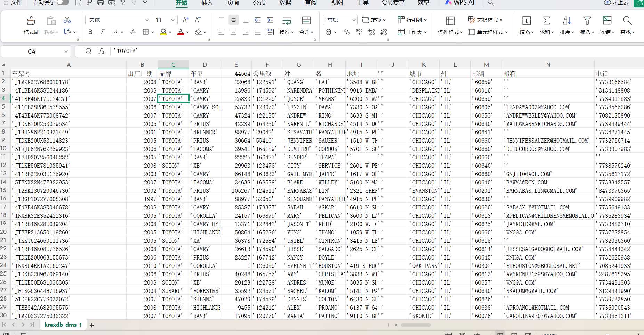Click the search magnifier next to WPS AI
644x335 pixels.
coord(491,2)
